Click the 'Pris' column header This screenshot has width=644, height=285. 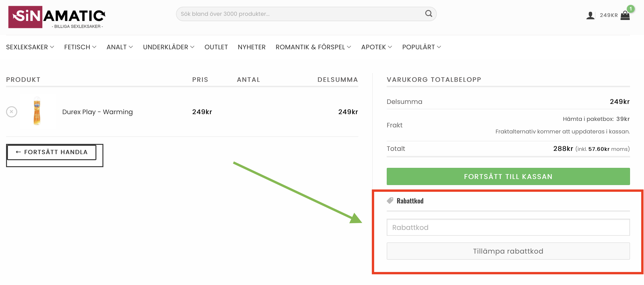coord(200,80)
